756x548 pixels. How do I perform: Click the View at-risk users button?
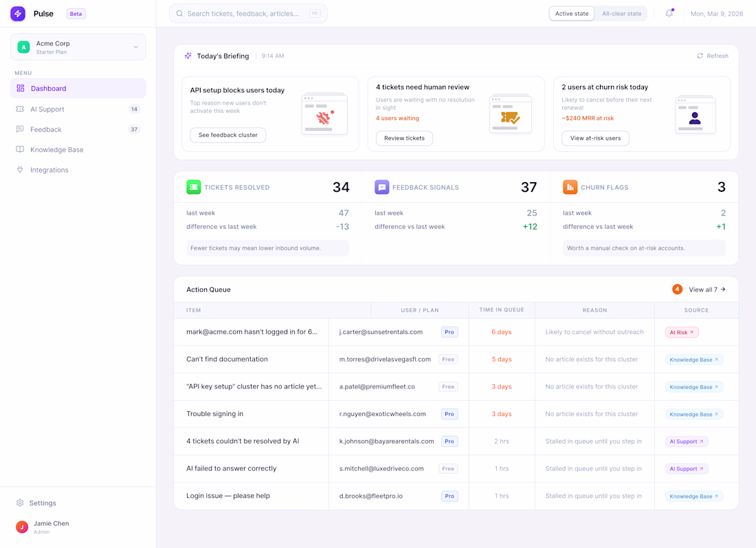[x=595, y=138]
